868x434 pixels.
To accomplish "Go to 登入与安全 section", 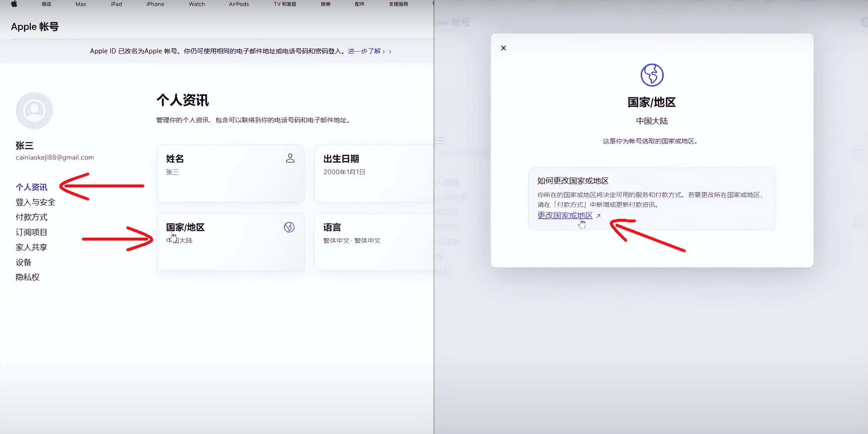I will point(35,202).
